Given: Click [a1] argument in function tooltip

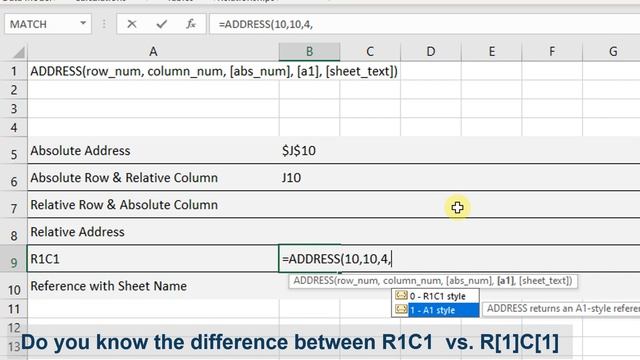Looking at the screenshot, I should click(x=505, y=281).
